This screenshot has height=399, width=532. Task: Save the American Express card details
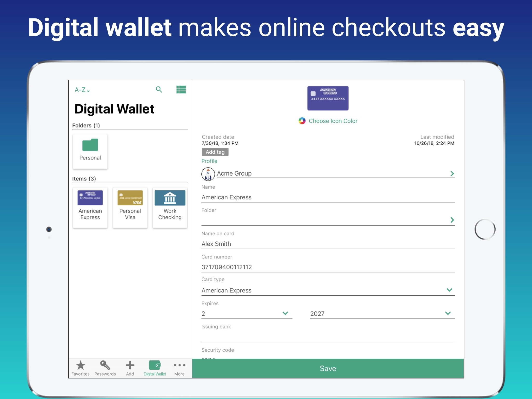coord(328,368)
